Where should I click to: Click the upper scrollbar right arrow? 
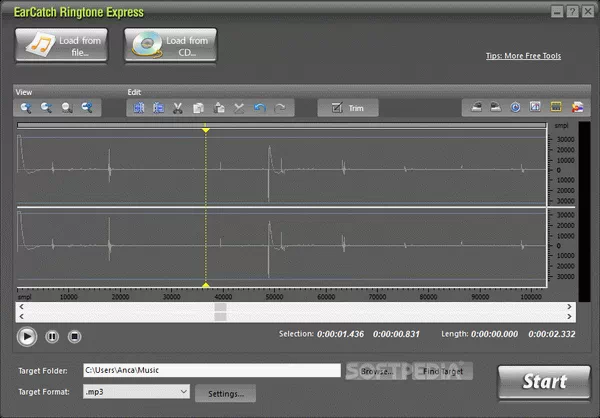point(569,307)
